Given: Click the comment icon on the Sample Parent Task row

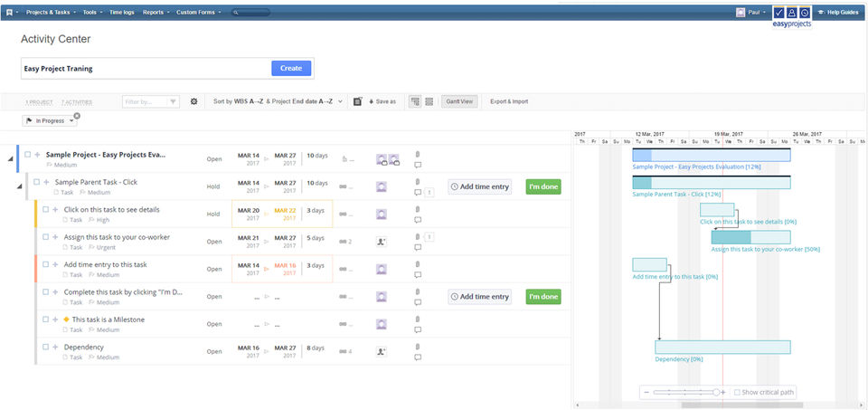Looking at the screenshot, I should pyautogui.click(x=418, y=192).
